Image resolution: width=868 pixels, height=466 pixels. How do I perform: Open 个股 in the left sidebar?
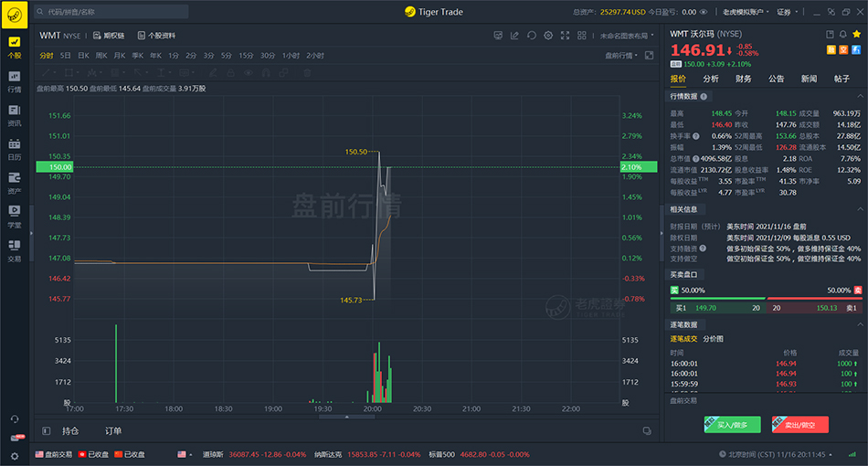15,48
